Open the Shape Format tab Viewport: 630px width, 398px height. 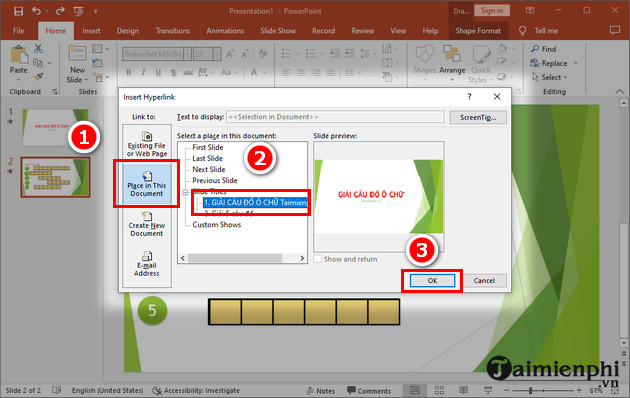point(478,31)
